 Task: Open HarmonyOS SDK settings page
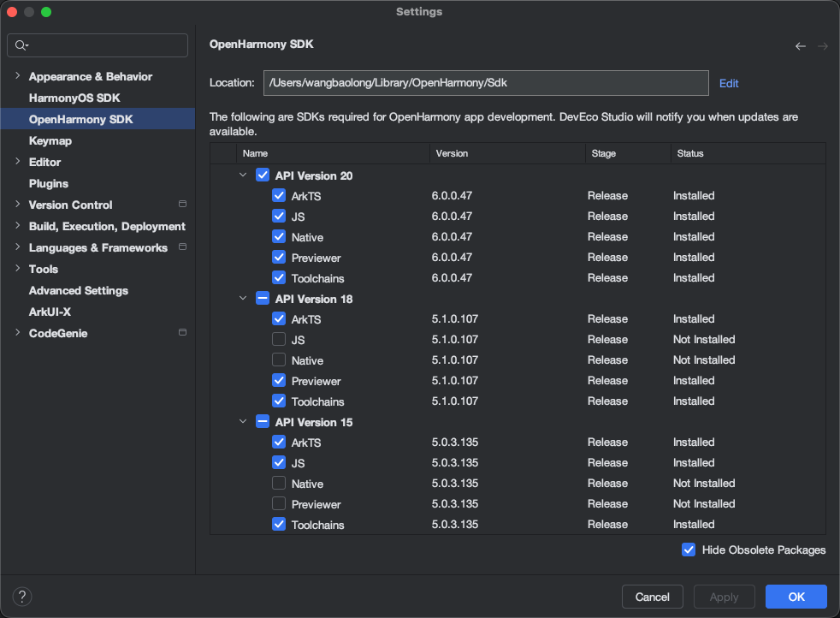coord(74,98)
